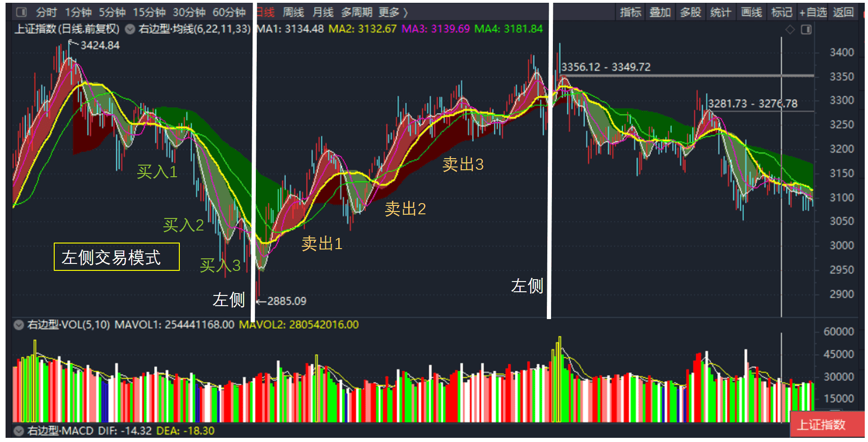
Task: Click the MA1: 3134.48 value
Action: pyautogui.click(x=290, y=29)
